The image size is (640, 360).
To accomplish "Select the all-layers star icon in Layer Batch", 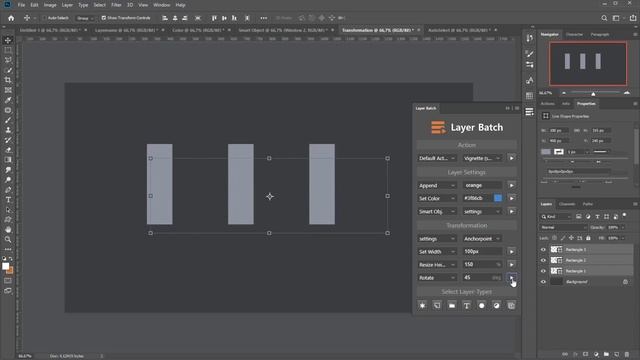I will click(x=422, y=305).
